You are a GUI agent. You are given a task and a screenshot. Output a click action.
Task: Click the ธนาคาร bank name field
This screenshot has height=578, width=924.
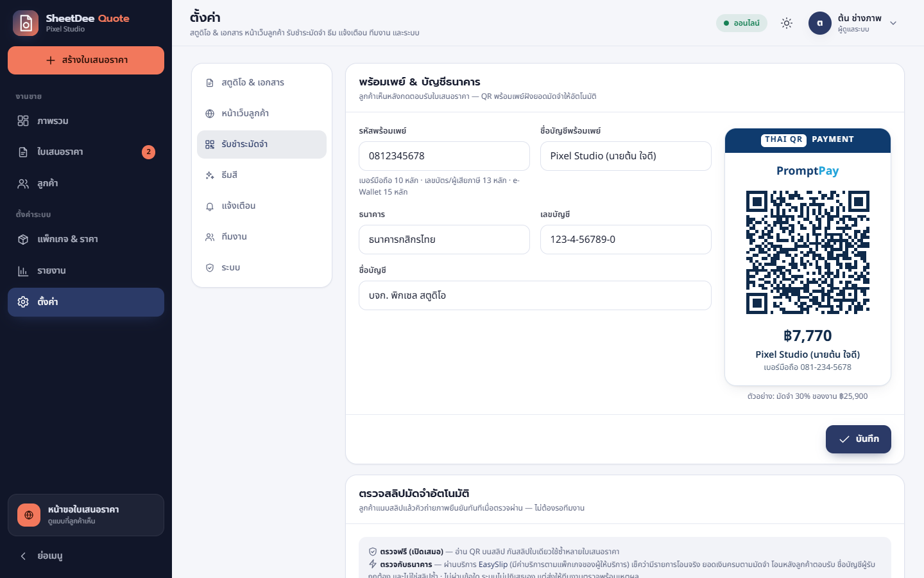pyautogui.click(x=444, y=240)
